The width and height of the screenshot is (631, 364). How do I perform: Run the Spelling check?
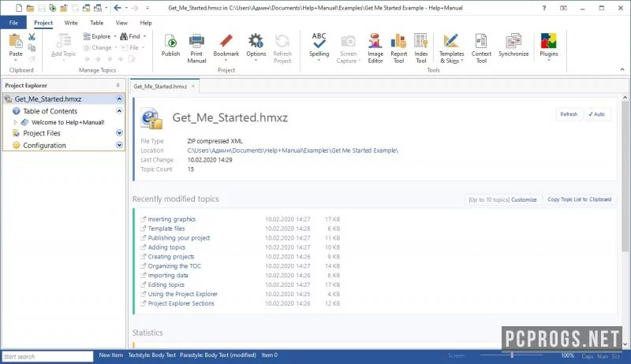point(319,41)
